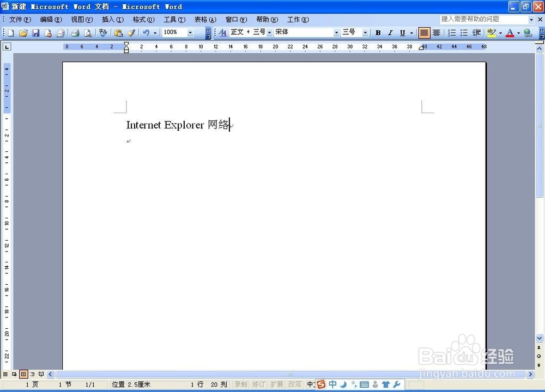
Task: Click Previous Page double-arrow on scrollbar
Action: coord(539,347)
